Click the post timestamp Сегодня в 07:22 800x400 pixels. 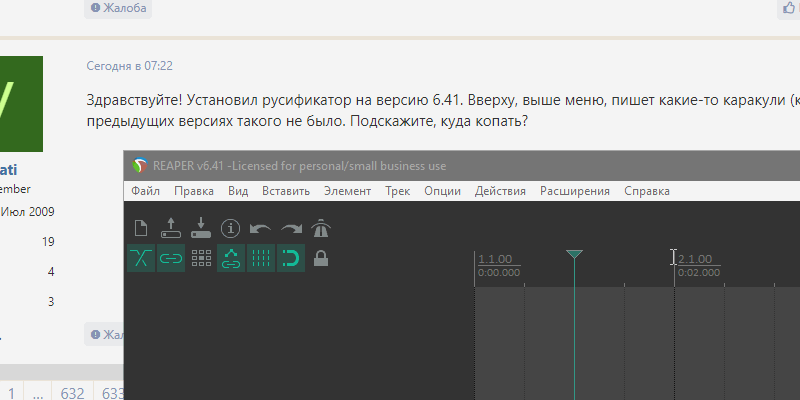(129, 66)
